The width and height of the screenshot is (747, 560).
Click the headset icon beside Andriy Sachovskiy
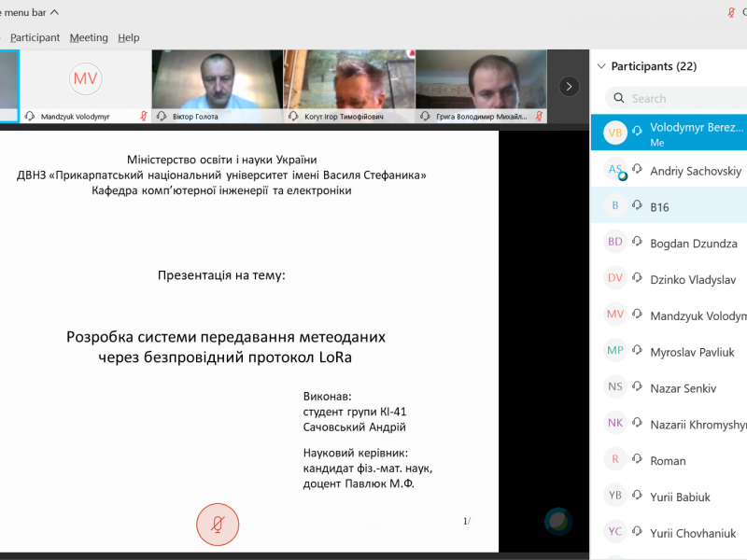pyautogui.click(x=637, y=170)
